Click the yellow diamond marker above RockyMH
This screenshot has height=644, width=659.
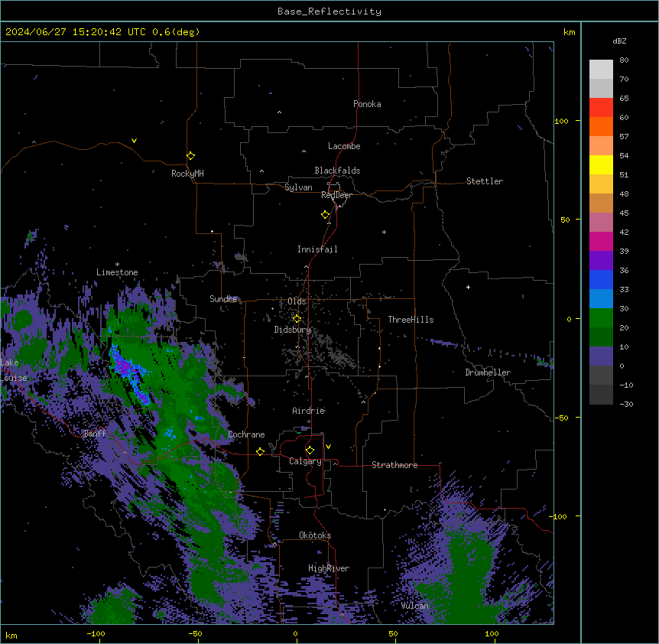coord(191,156)
